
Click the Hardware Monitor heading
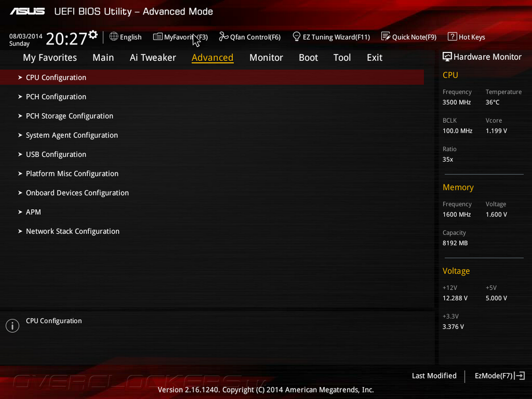(487, 57)
